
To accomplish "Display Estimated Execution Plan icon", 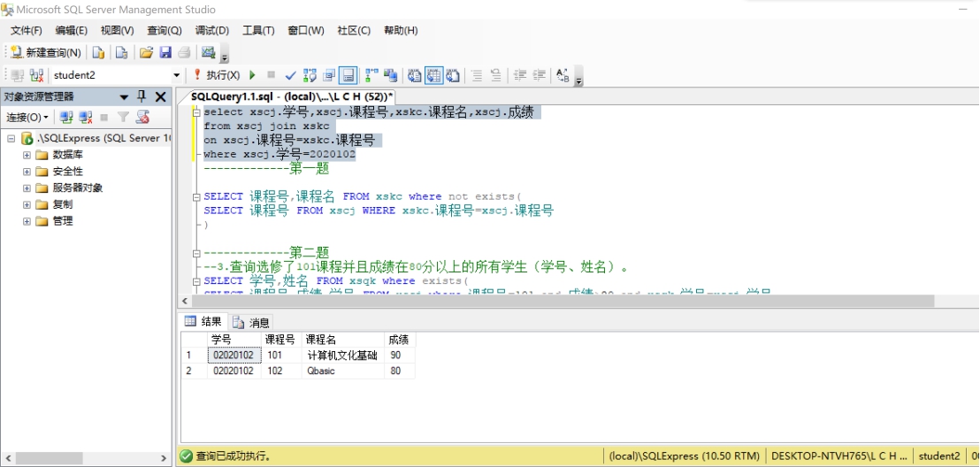I will click(x=310, y=76).
